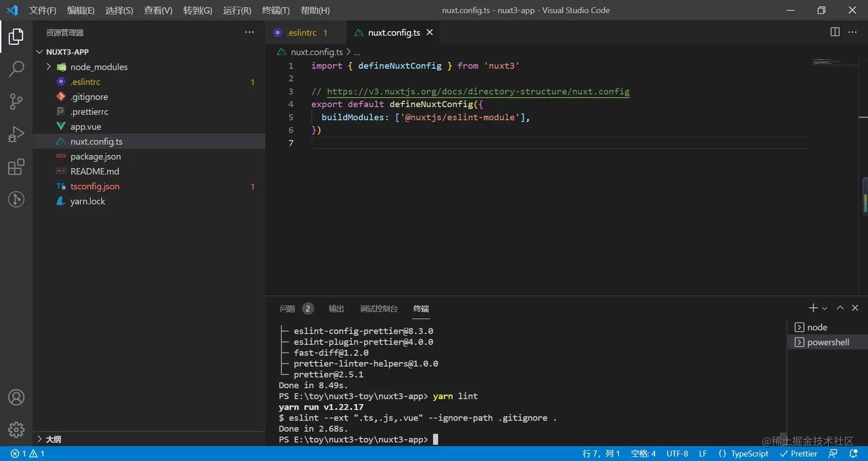Select the TypeScript language mode button
Screen dimensions: 868x461
(743, 454)
